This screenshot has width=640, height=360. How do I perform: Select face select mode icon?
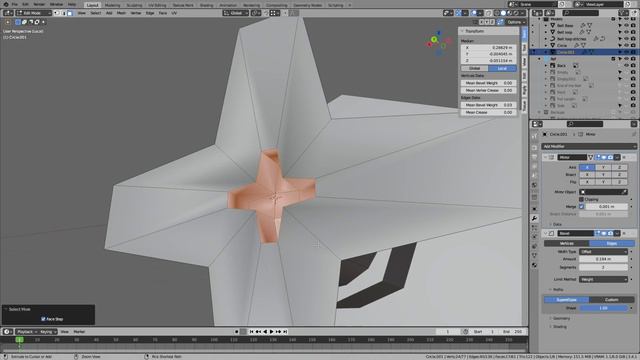70,13
